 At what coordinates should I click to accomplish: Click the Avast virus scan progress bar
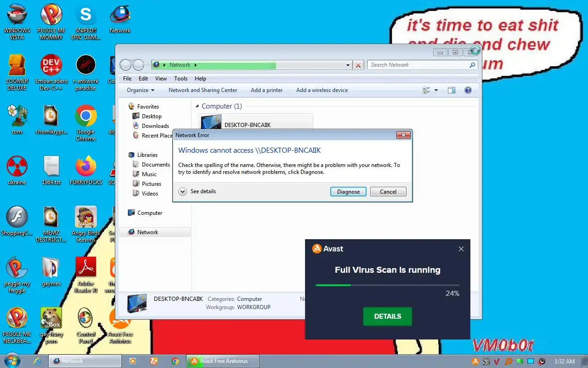(387, 285)
